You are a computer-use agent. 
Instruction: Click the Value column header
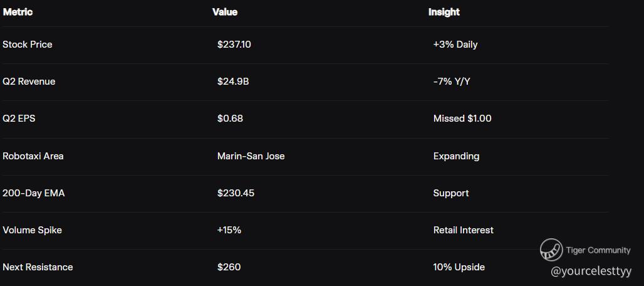pos(225,12)
